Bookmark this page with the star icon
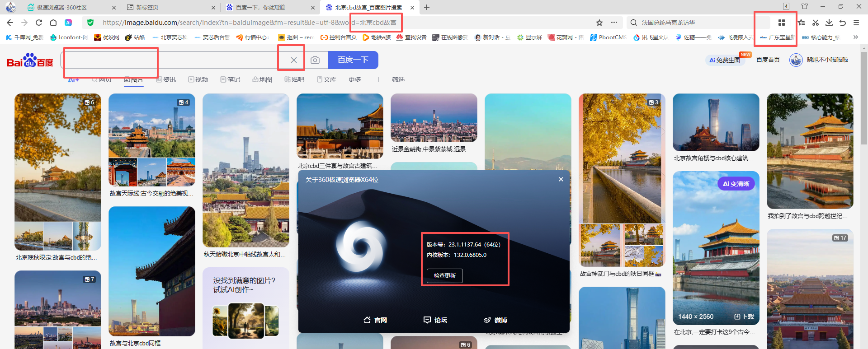 pos(599,23)
